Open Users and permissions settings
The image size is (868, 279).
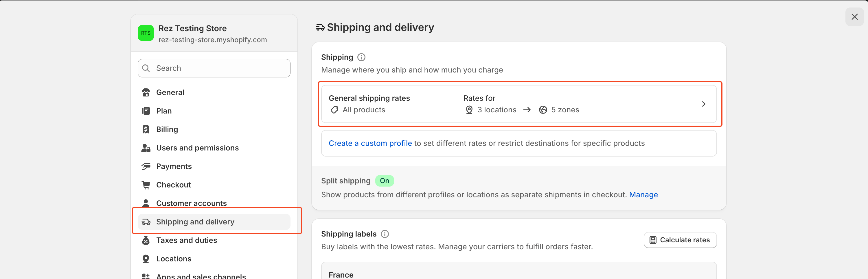pos(197,148)
